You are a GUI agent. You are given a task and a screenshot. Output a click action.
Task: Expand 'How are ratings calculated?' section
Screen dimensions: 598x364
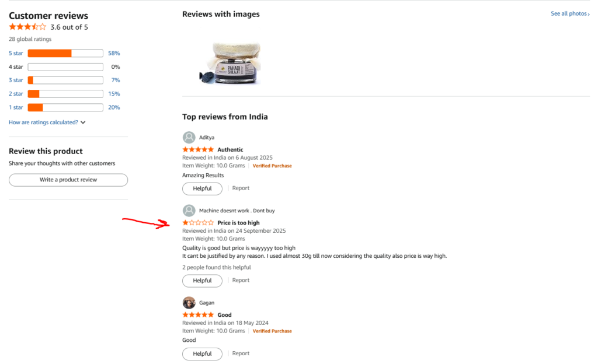tap(43, 122)
